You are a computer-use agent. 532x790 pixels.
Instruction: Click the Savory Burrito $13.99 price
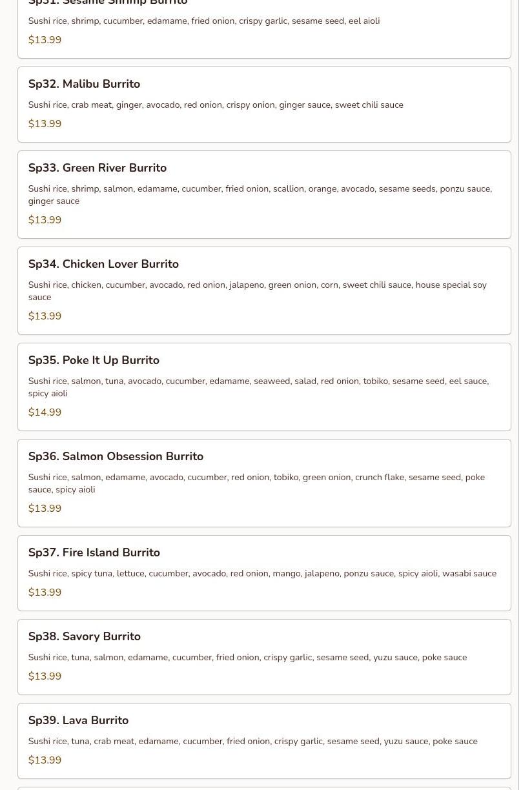(x=45, y=676)
